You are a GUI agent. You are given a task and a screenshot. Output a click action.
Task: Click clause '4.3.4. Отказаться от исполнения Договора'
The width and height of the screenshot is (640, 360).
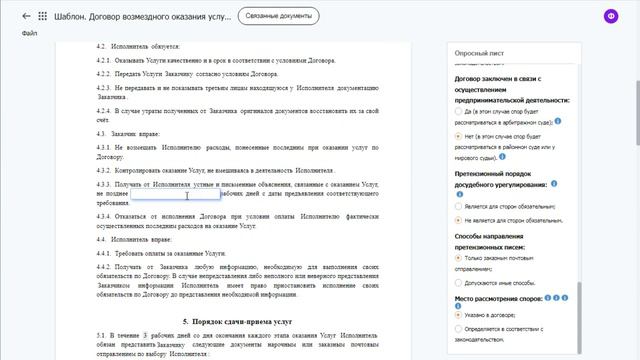[238, 221]
